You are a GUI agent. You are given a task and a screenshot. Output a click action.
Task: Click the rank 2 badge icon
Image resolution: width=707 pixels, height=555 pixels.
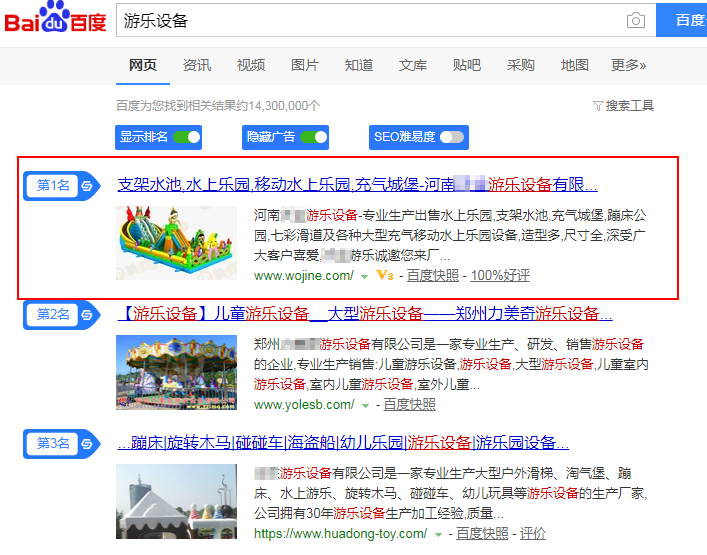[87, 314]
